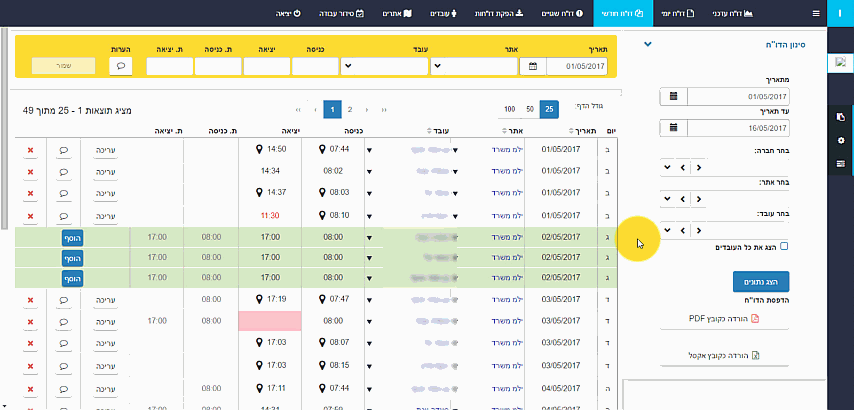Click the שמור save button
This screenshot has height=410, width=854.
pyautogui.click(x=64, y=66)
